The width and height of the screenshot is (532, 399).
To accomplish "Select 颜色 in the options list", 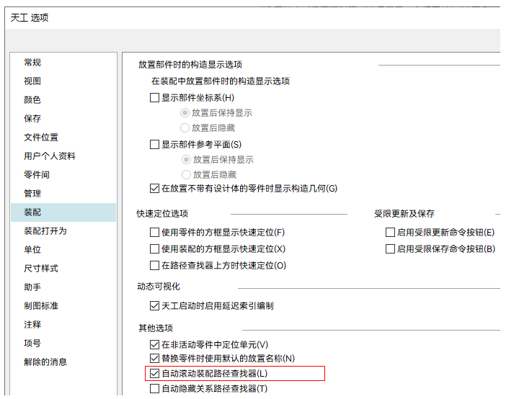I will point(32,100).
